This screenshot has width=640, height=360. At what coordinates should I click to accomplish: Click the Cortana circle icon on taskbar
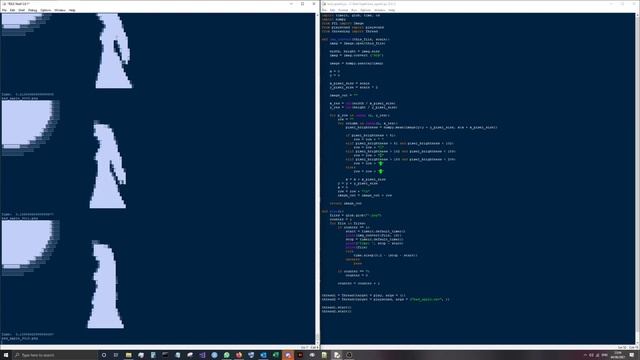tap(104, 355)
